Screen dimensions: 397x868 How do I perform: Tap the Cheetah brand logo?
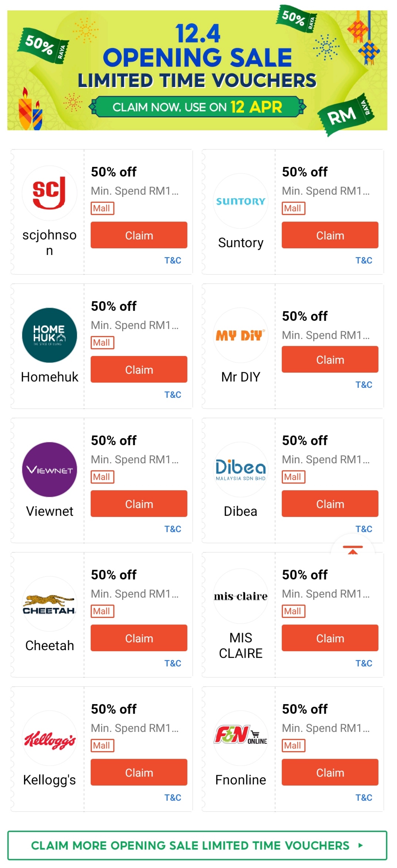click(49, 604)
